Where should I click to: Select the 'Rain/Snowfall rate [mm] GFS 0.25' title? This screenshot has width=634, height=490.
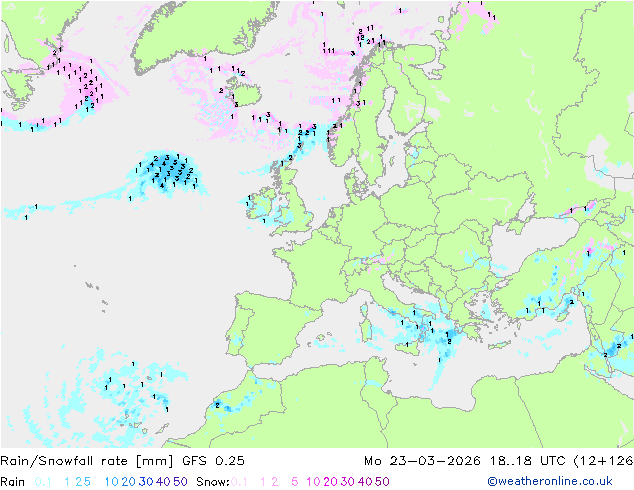click(123, 461)
